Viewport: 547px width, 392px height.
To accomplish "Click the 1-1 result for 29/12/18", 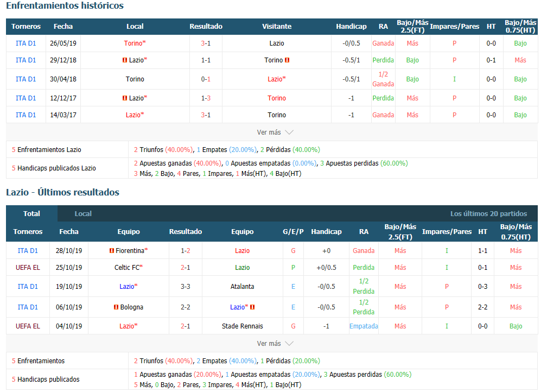I will click(206, 60).
